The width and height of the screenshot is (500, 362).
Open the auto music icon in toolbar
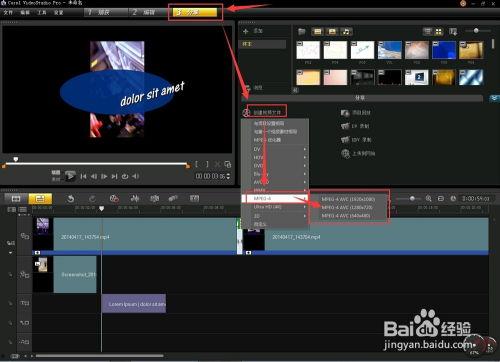pos(154,199)
